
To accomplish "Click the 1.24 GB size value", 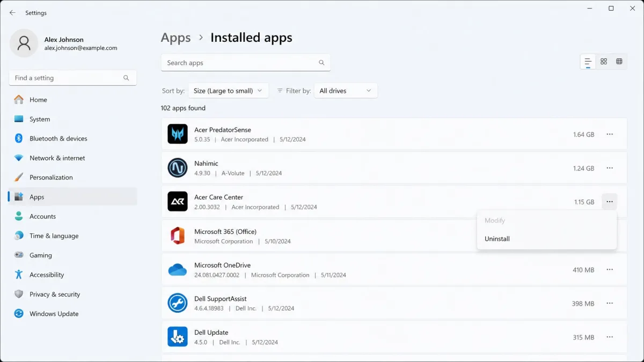I will 583,168.
